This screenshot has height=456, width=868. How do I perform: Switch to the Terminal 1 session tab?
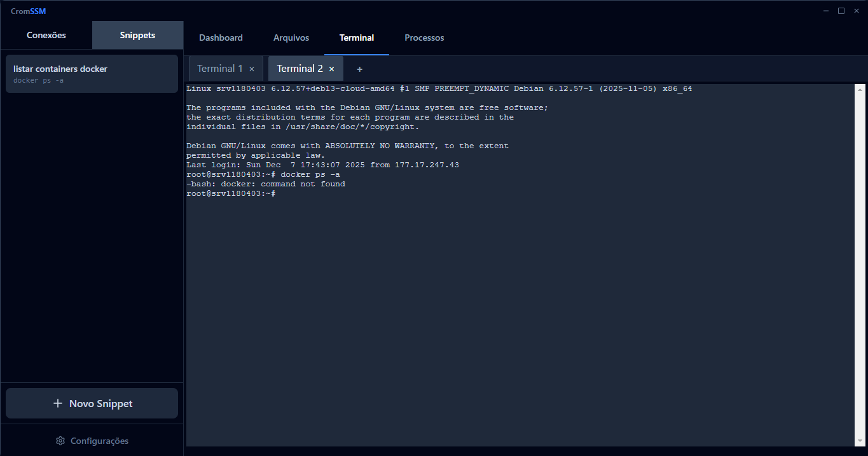(219, 69)
